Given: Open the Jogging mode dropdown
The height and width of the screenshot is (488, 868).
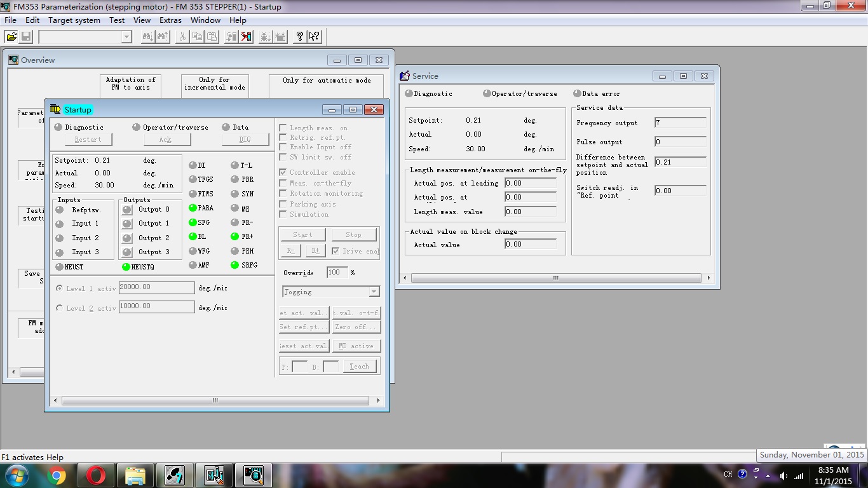Looking at the screenshot, I should (x=374, y=292).
